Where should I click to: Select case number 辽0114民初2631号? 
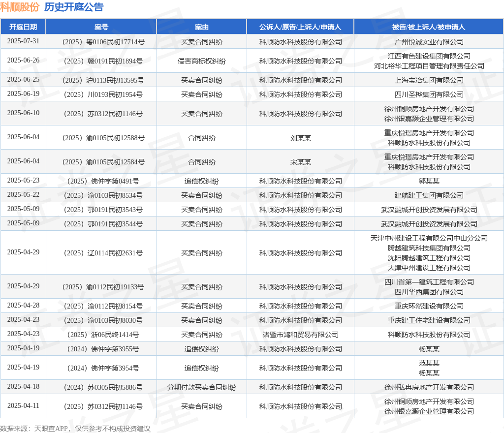(x=103, y=253)
